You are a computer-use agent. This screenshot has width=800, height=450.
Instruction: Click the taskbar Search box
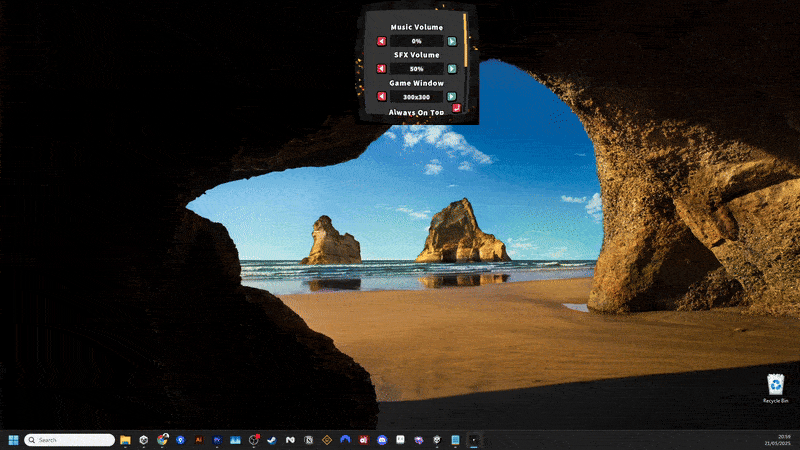(x=69, y=440)
